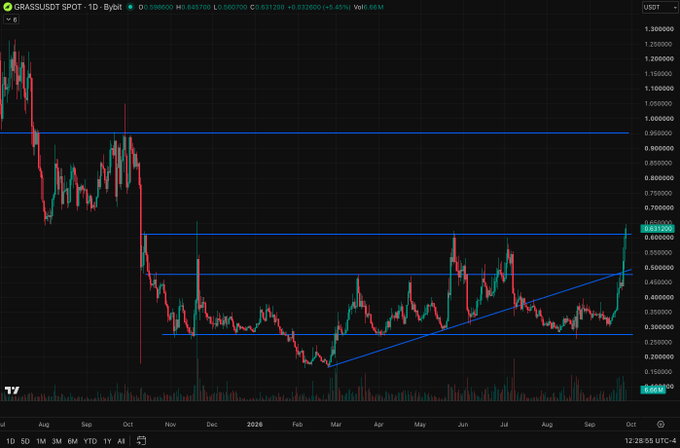Show the All time range

[x=121, y=441]
